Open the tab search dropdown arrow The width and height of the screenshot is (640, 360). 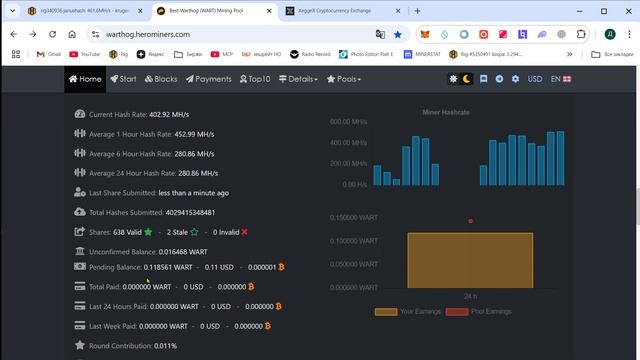click(x=12, y=11)
